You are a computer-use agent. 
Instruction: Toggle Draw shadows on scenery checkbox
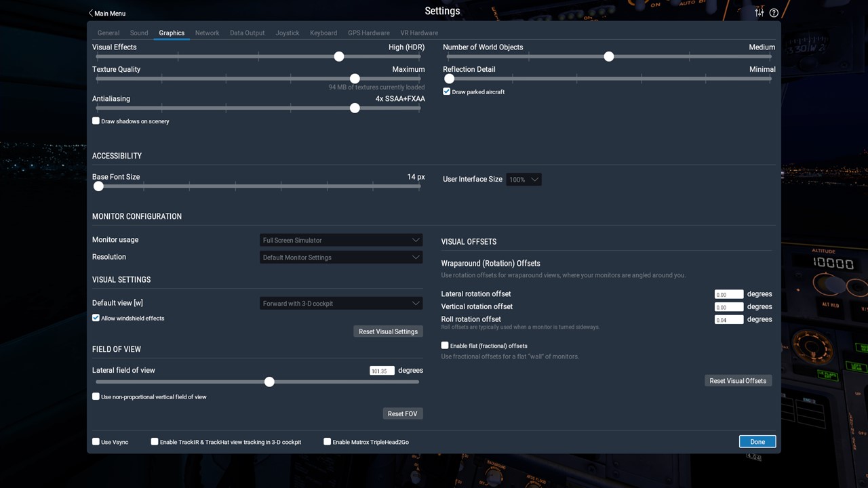(x=96, y=121)
